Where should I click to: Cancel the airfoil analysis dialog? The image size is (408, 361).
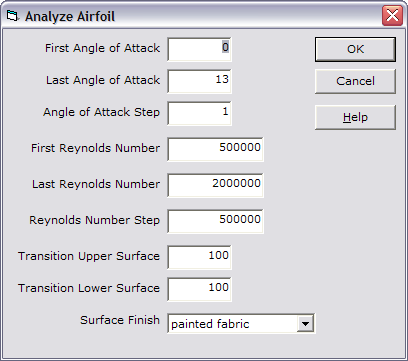click(355, 81)
